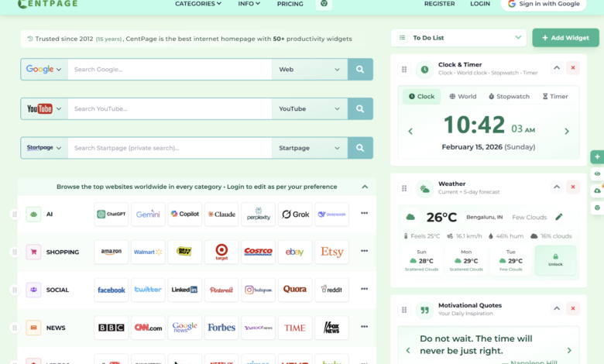The image size is (604, 364).
Task: Open the Claude shortcut in AI row
Action: pos(221,215)
